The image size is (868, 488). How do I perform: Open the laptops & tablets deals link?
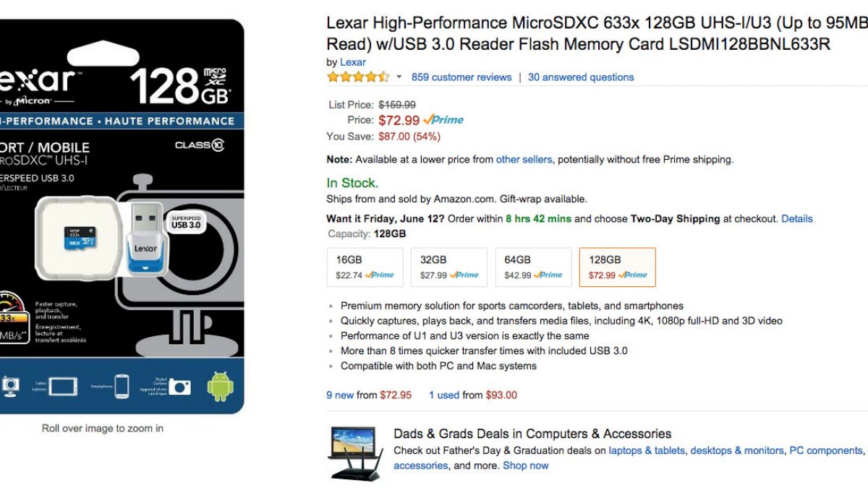pyautogui.click(x=647, y=450)
